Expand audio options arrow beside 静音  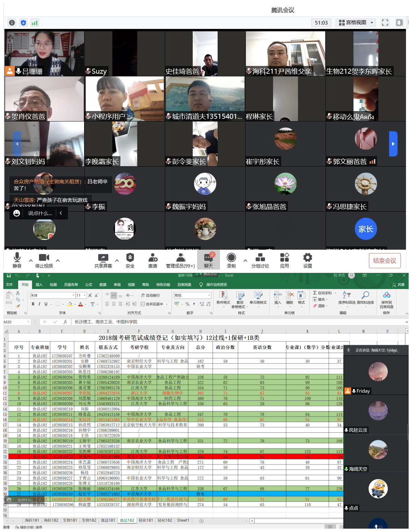tap(31, 260)
